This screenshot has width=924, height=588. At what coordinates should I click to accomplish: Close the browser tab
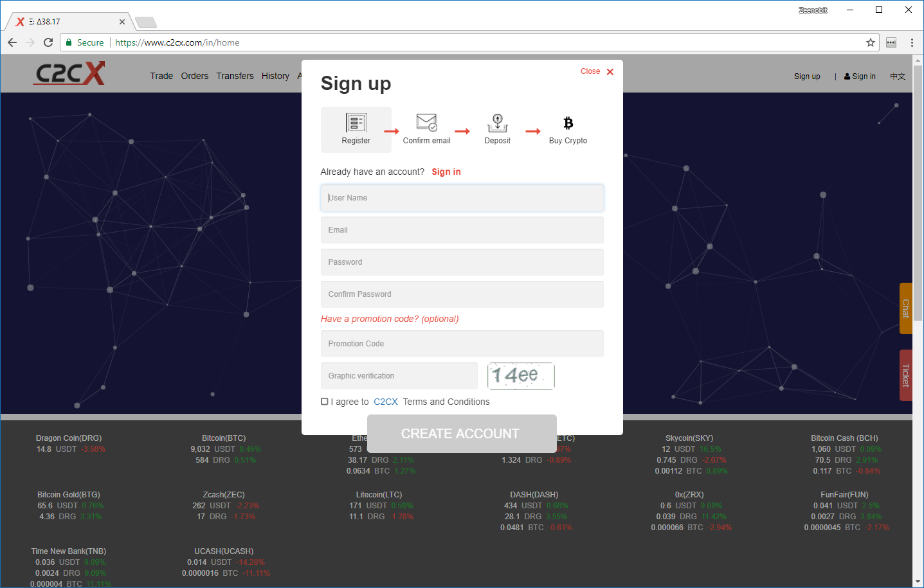pos(122,22)
